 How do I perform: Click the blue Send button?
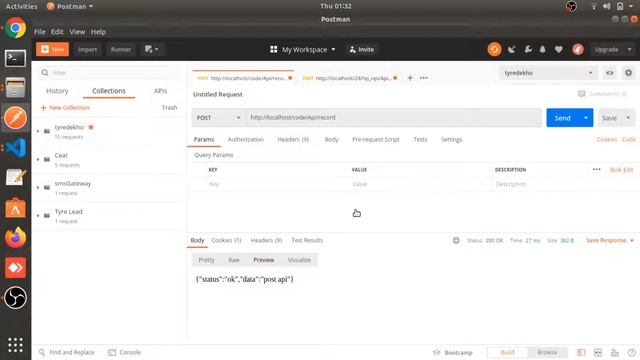pyautogui.click(x=562, y=118)
